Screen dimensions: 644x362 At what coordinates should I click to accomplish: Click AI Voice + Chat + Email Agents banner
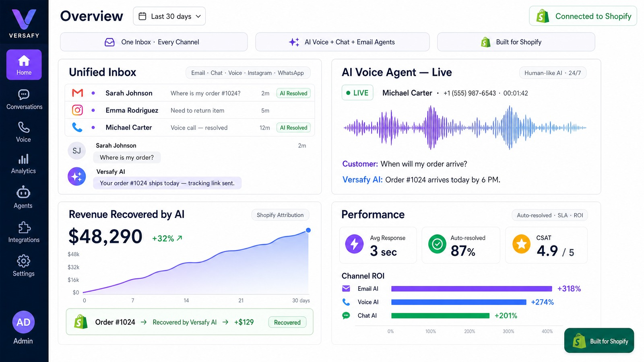[x=343, y=42]
